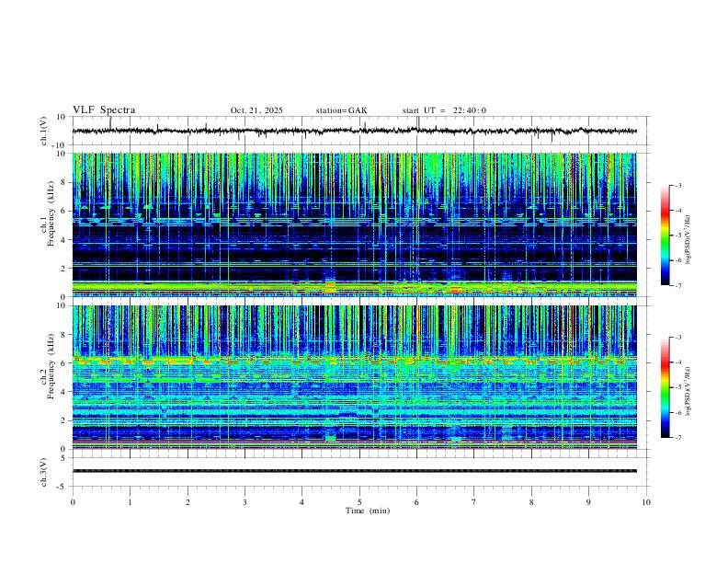Click the "ch.1(V)" axis label
Screen dimensions: 728x563
point(44,131)
